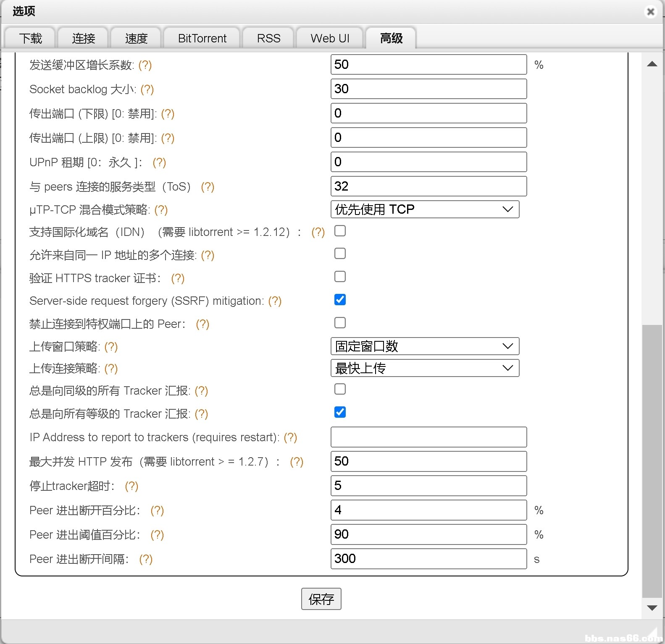Image resolution: width=665 pixels, height=644 pixels.
Task: Open help for Peer 进出断开间隔
Action: [x=146, y=559]
